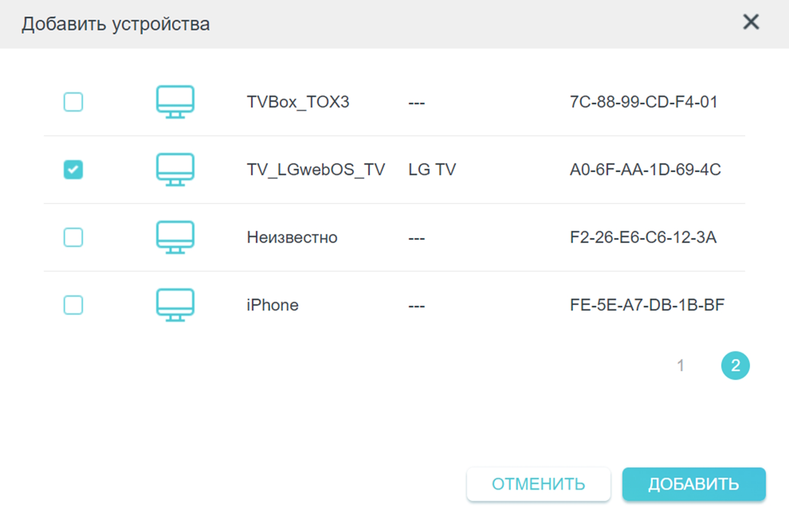
Task: Click the Неизвестно device name
Action: pyautogui.click(x=292, y=237)
